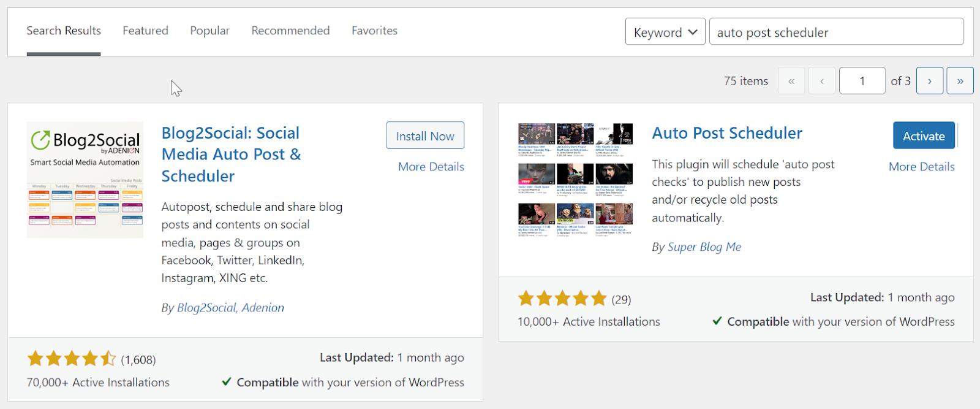This screenshot has width=980, height=409.
Task: Expand the Keyword search type dropdown
Action: (x=665, y=32)
